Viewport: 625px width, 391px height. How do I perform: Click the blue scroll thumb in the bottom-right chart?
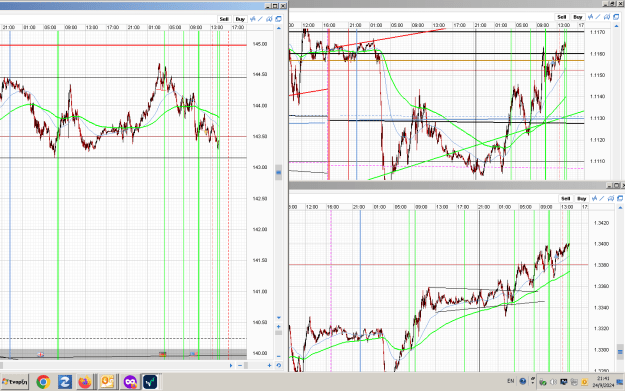tap(620, 352)
